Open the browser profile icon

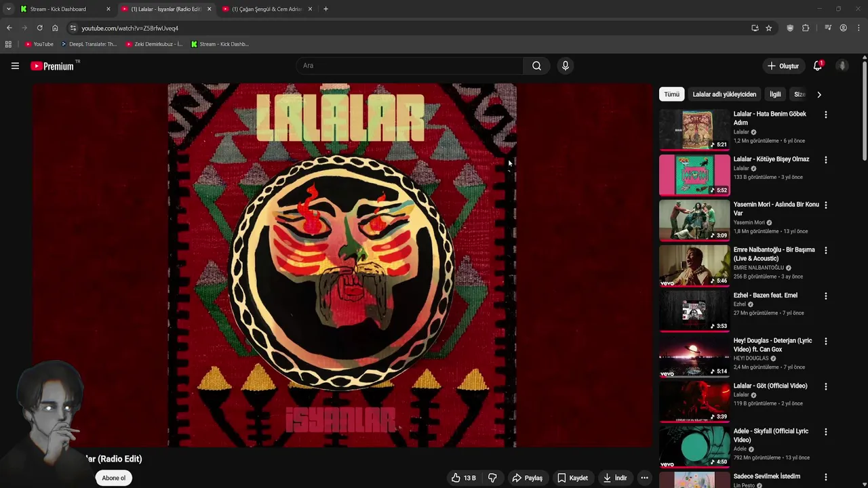[843, 28]
